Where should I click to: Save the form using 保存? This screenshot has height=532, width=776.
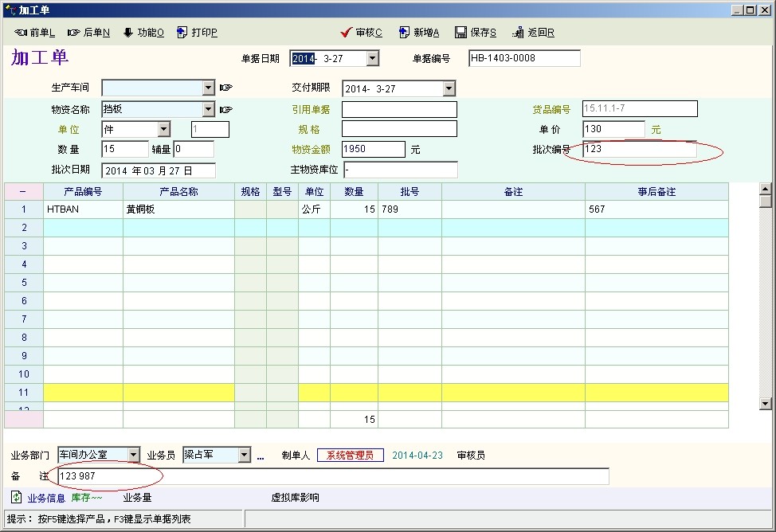coord(476,33)
